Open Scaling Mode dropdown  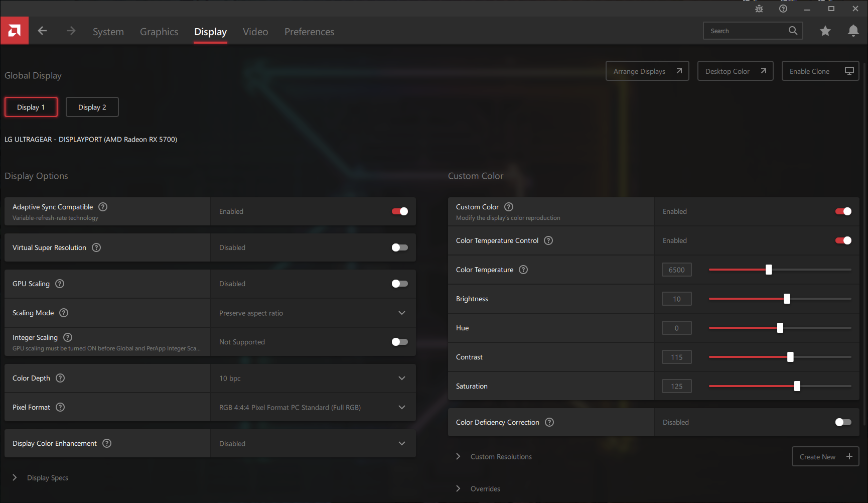[313, 313]
